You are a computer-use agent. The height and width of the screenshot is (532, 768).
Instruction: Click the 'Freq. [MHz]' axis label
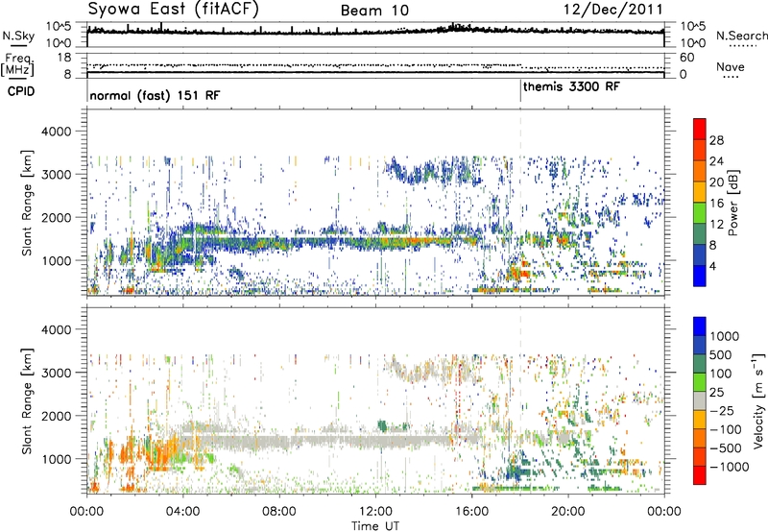17,64
